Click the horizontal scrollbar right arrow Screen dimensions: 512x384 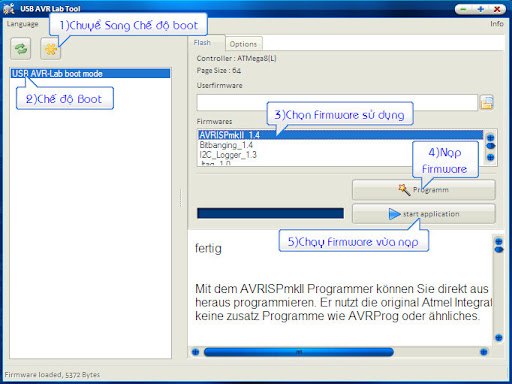[x=484, y=352]
